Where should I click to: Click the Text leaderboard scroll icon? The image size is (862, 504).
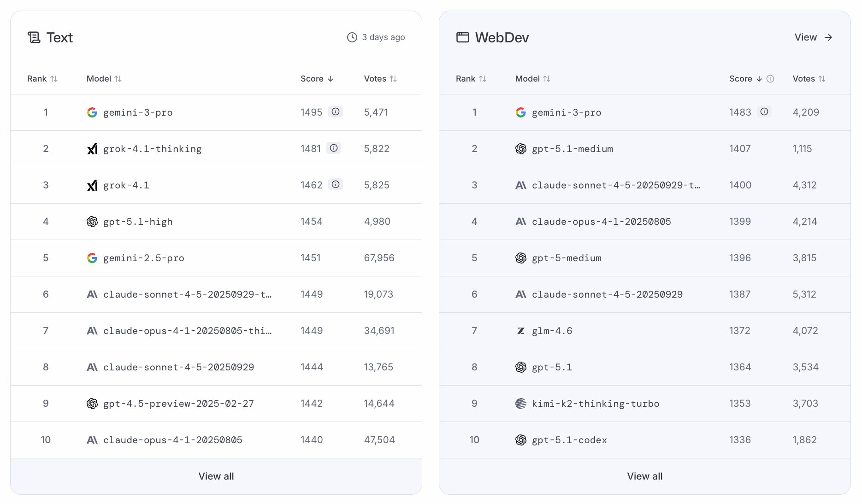pos(34,37)
